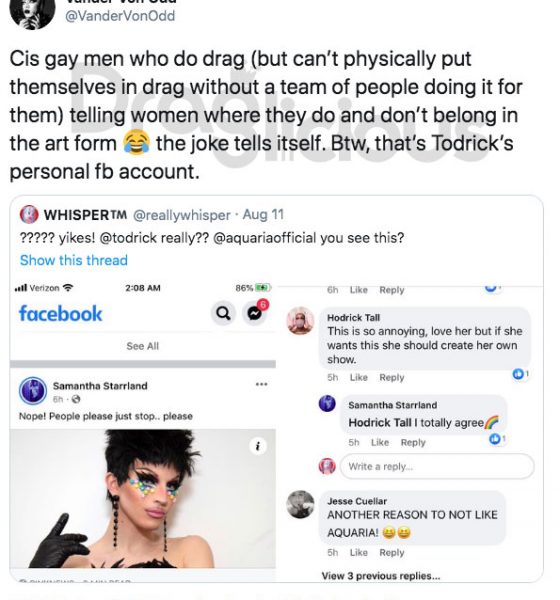Click the Facebook logo
This screenshot has width=560, height=600.
tap(60, 314)
